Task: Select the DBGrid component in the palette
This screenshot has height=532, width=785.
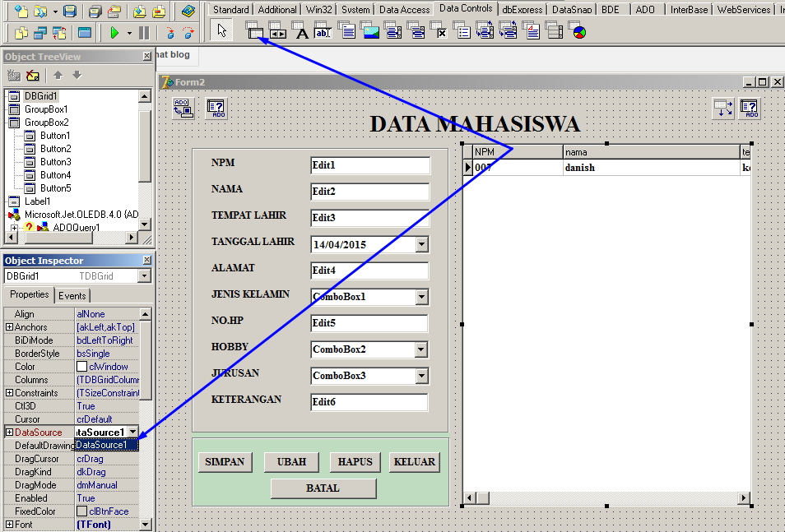Action: click(x=256, y=32)
